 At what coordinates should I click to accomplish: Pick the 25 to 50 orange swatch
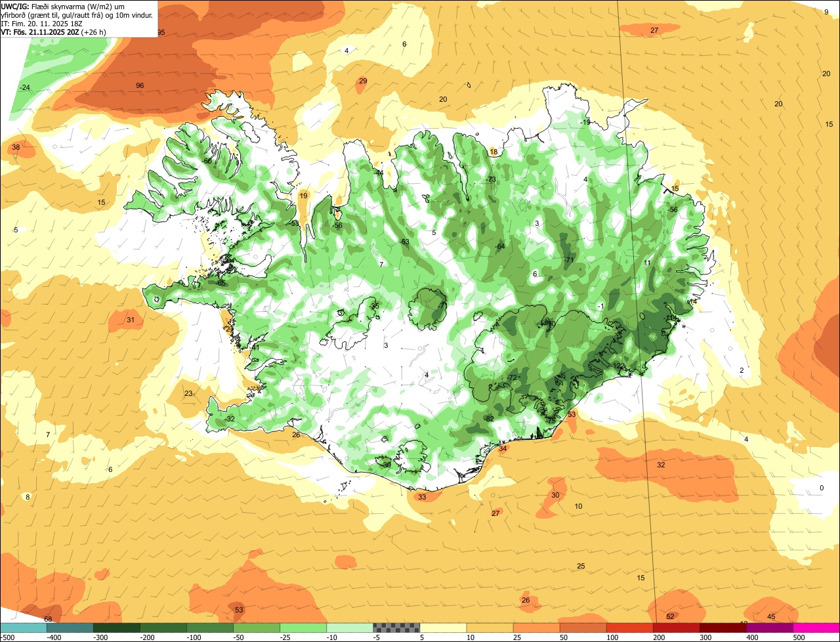536,628
